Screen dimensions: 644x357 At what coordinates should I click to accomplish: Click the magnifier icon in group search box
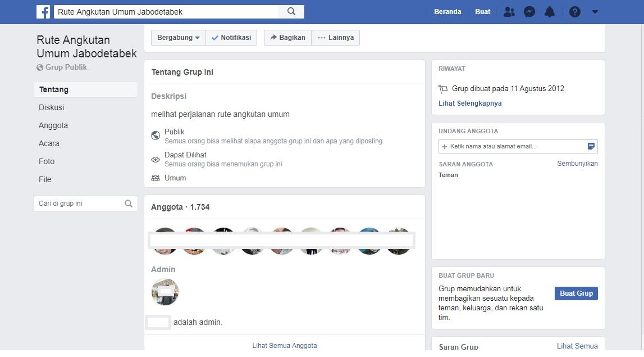(129, 203)
